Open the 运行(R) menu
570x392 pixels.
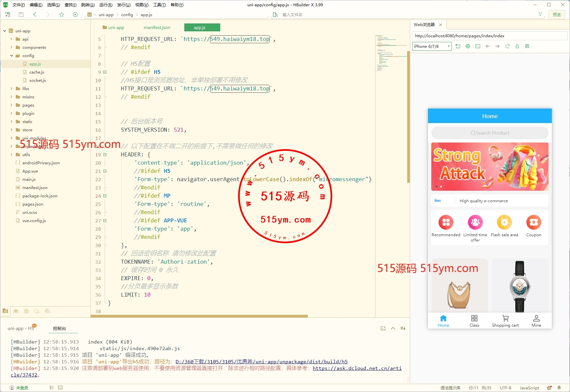coord(106,5)
